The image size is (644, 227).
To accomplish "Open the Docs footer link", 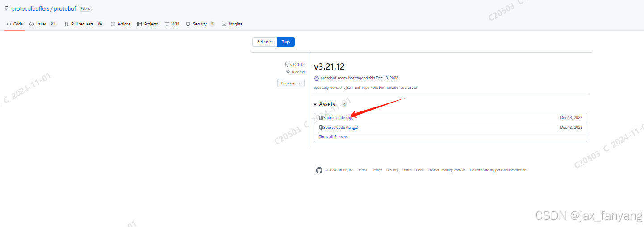I will pyautogui.click(x=419, y=170).
